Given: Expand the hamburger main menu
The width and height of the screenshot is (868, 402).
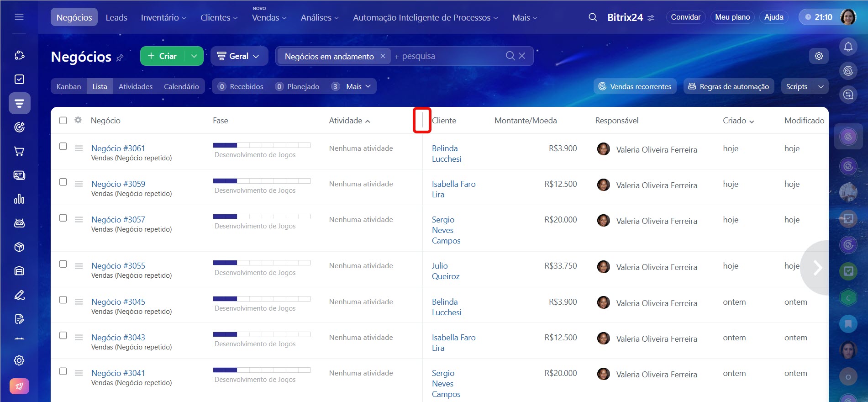Looking at the screenshot, I should pos(19,17).
